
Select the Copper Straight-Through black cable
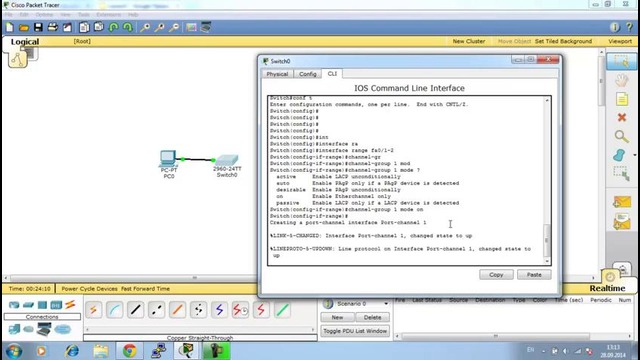click(x=136, y=310)
